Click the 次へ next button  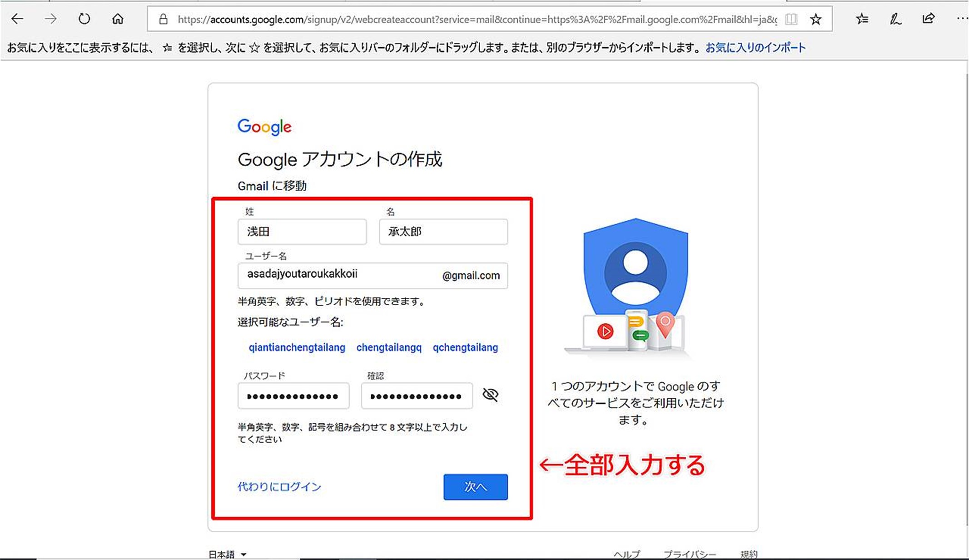(x=476, y=487)
